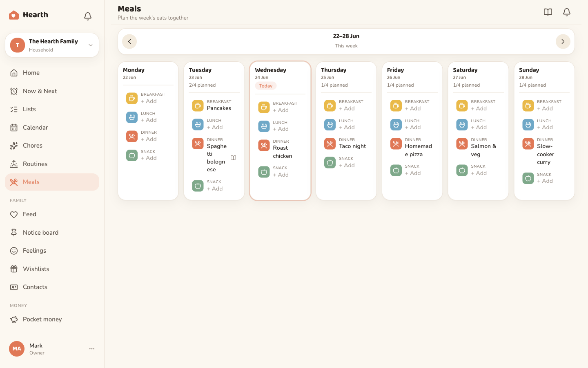Open Spaghetti bolognese dinner entry
The height and width of the screenshot is (368, 588).
point(217,158)
